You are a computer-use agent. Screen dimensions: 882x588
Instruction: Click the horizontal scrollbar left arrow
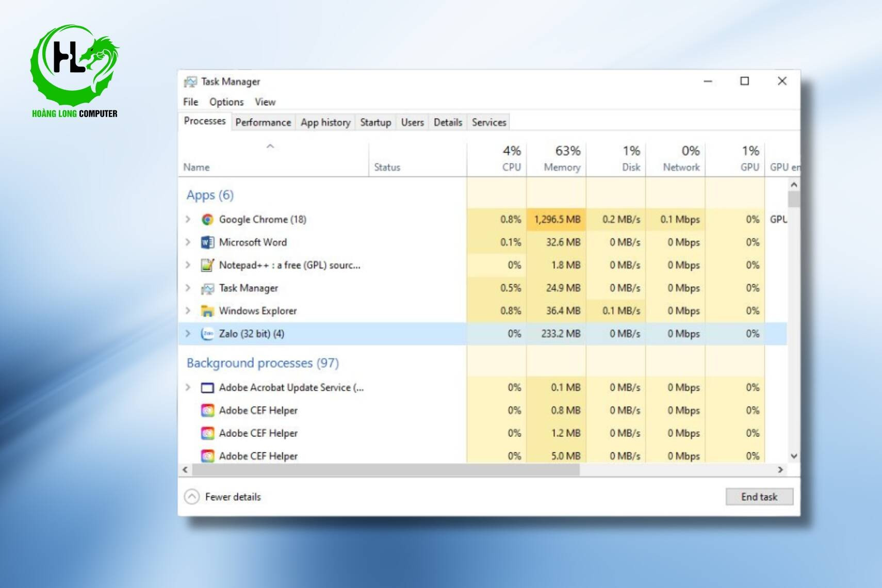tap(185, 469)
